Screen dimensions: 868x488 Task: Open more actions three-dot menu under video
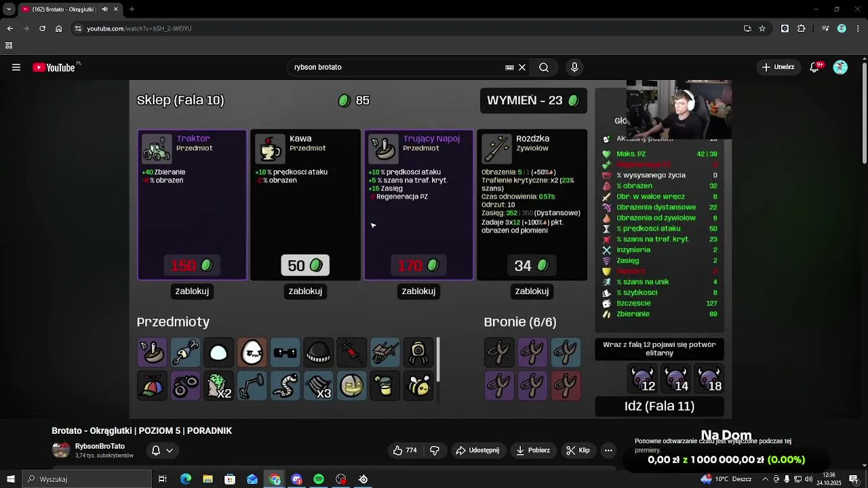pyautogui.click(x=608, y=450)
